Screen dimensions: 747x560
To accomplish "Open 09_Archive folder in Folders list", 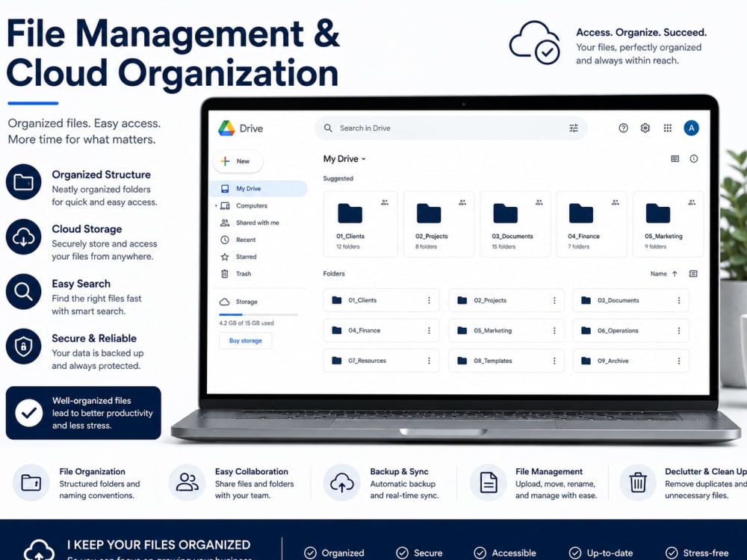I will 630,361.
